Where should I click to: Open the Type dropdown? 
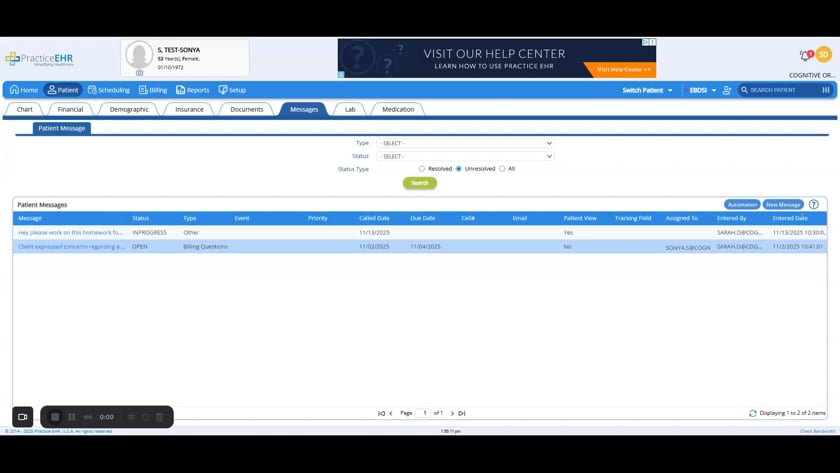(465, 143)
